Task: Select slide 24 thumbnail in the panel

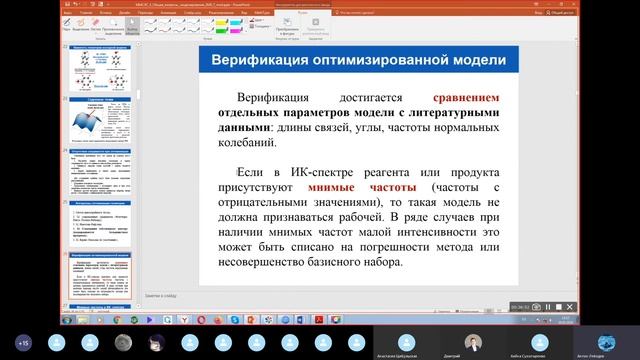Action: click(100, 172)
